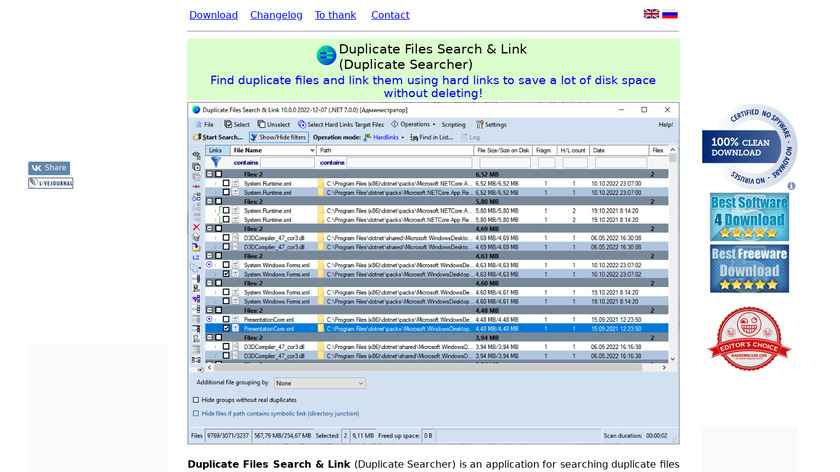Click the Path contains filter field
The width and height of the screenshot is (840, 472).
pyautogui.click(x=409, y=162)
